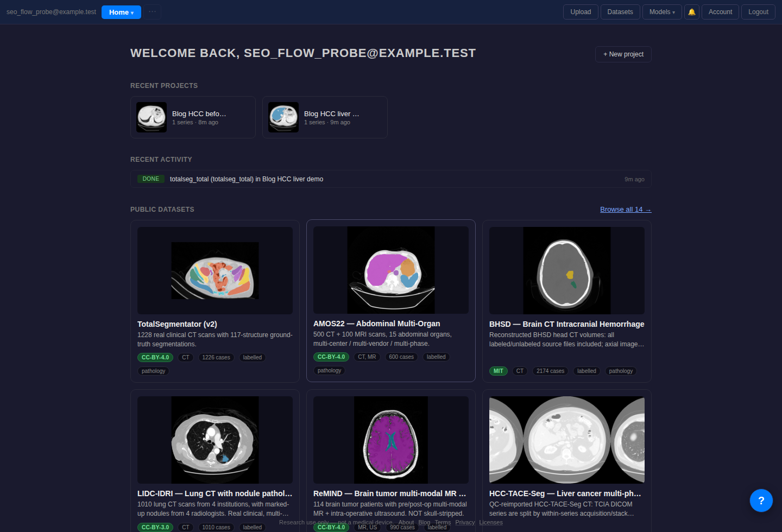Open the totalseg_total recent activity row

pyautogui.click(x=391, y=179)
